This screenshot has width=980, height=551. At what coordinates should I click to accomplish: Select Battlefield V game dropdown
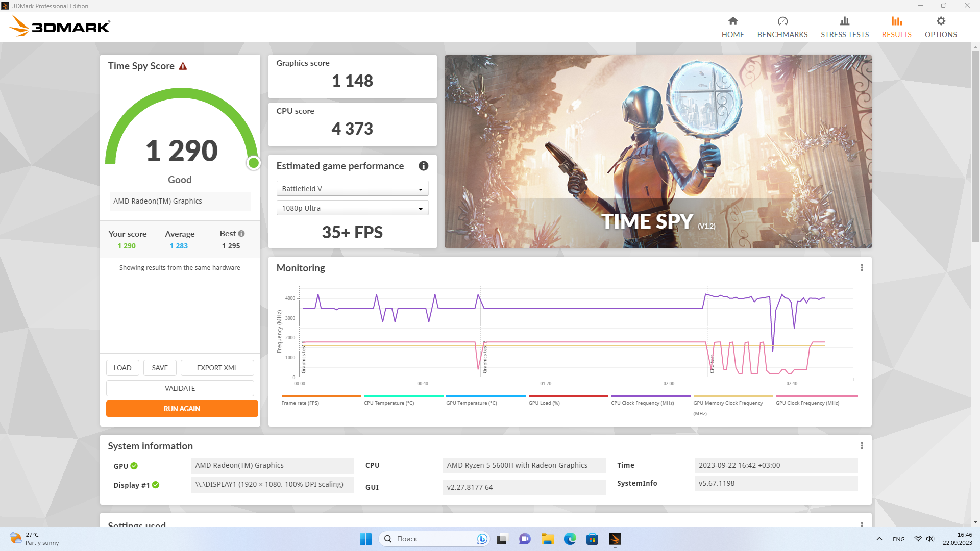(351, 188)
